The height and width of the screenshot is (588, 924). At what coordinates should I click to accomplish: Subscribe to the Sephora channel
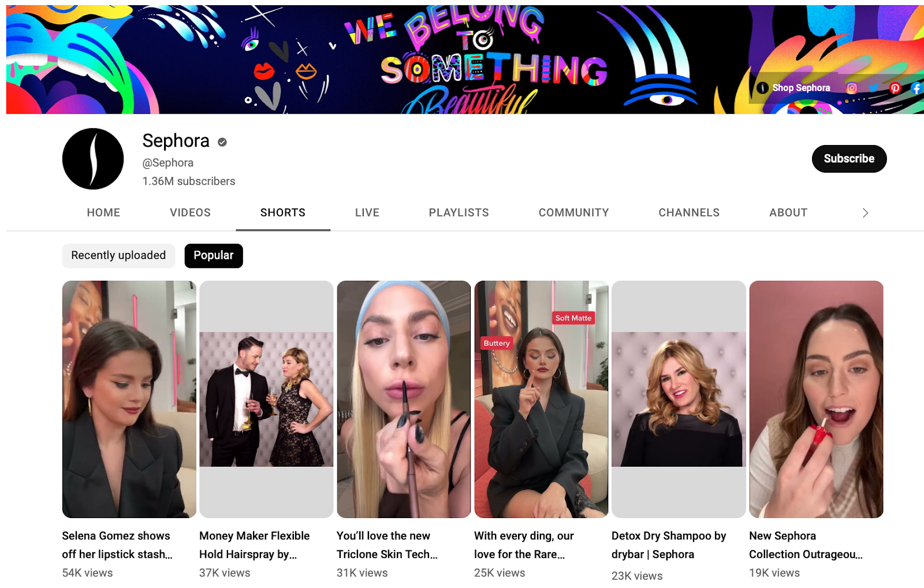pyautogui.click(x=849, y=159)
